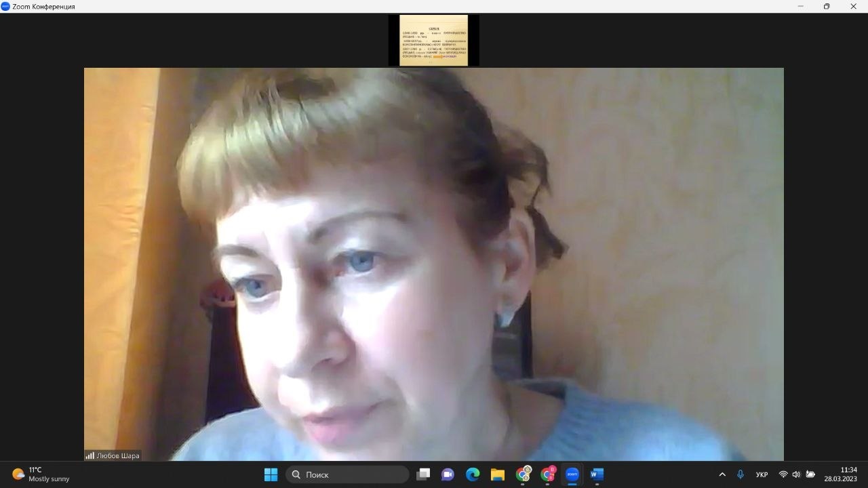
Task: Switch to the Zoom taskbar icon
Action: coord(572,474)
